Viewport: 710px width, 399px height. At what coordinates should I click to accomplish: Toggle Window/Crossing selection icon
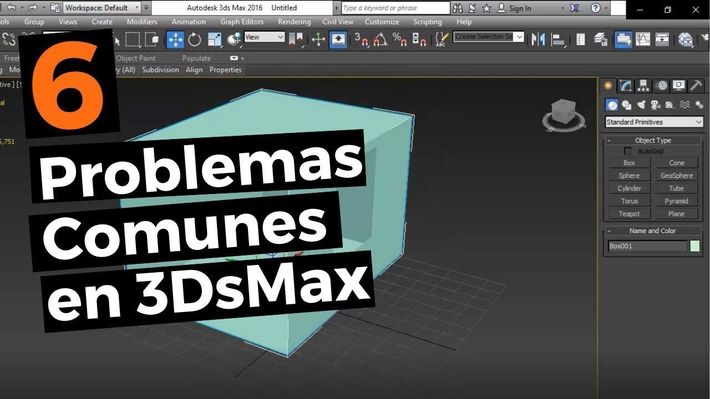coord(152,40)
